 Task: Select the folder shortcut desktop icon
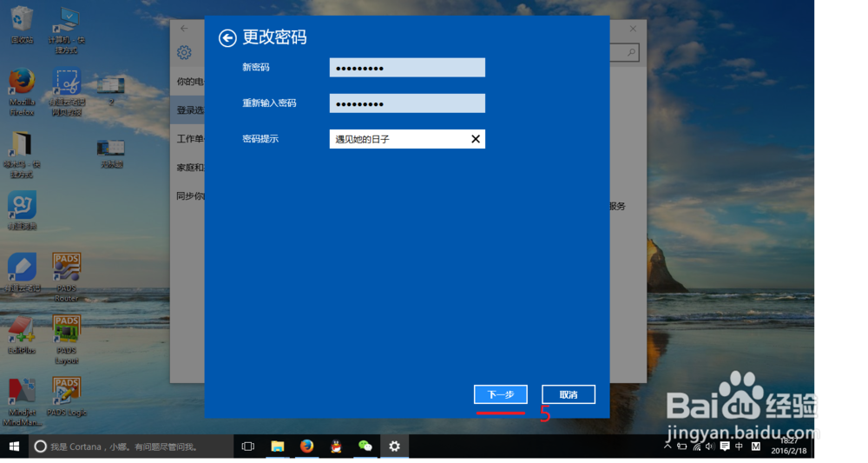[22, 155]
